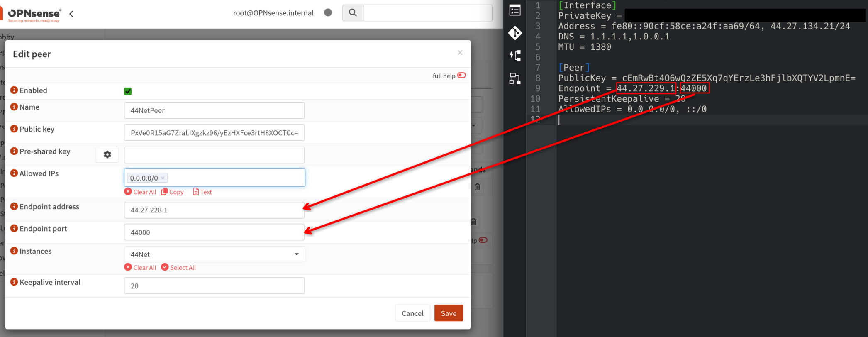The width and height of the screenshot is (868, 337).
Task: Clear All under Allowed IPs
Action: [140, 192]
